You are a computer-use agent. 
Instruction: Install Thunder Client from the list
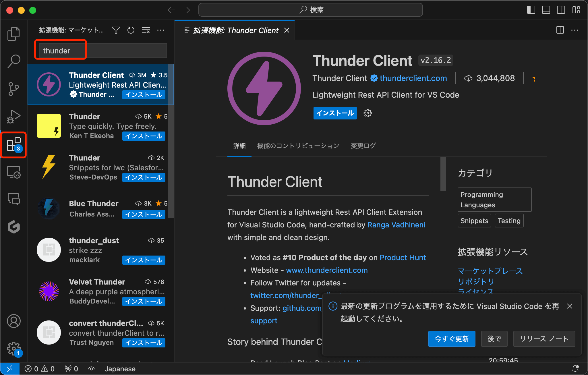(x=144, y=95)
